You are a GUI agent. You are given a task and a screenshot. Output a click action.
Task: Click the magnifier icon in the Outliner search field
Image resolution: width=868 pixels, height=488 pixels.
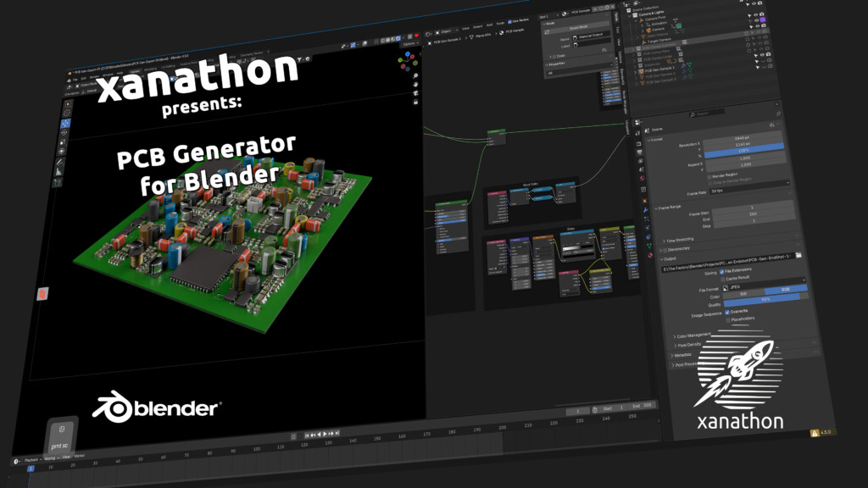(x=693, y=113)
